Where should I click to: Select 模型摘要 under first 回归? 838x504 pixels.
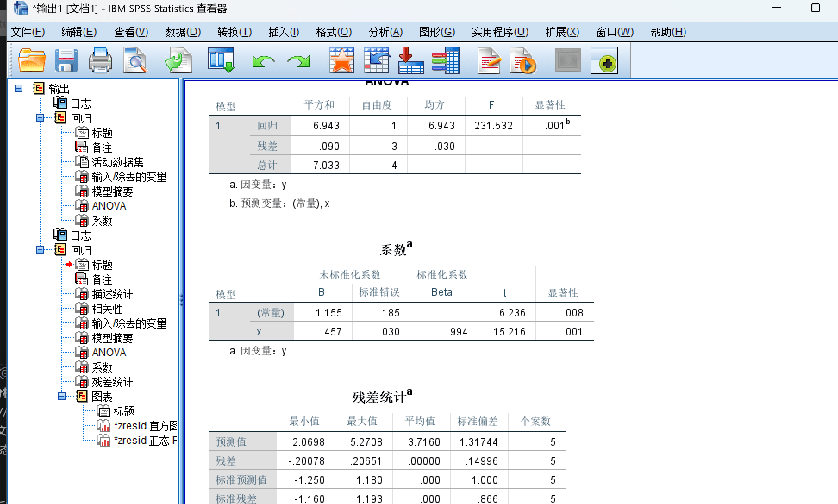(112, 191)
